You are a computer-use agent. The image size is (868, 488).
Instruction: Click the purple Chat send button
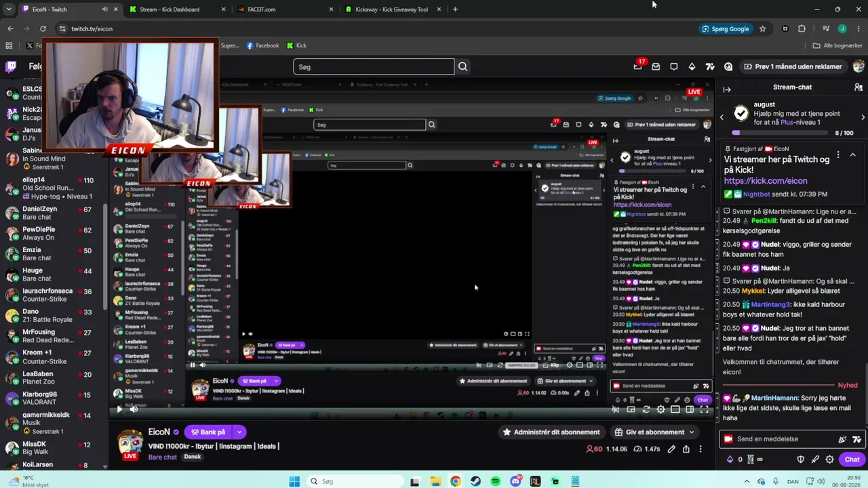(852, 460)
